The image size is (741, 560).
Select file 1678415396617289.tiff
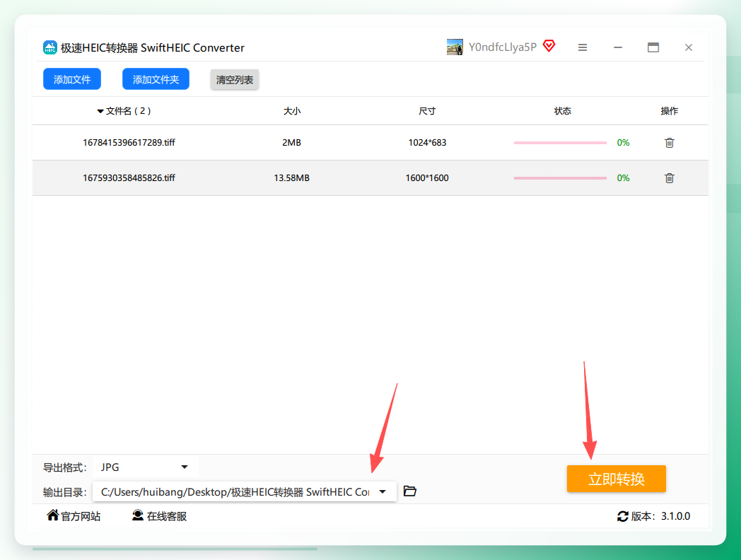point(129,143)
